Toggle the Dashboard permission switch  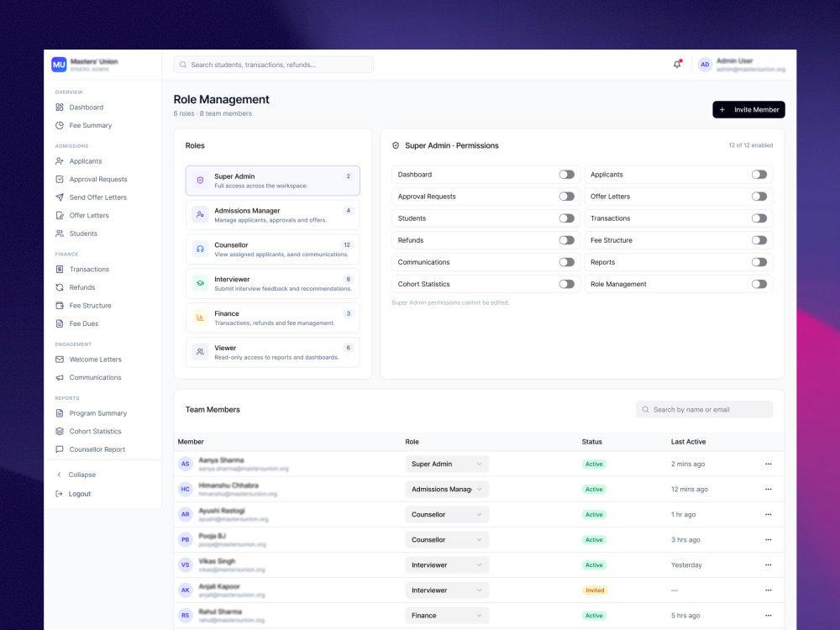tap(566, 175)
